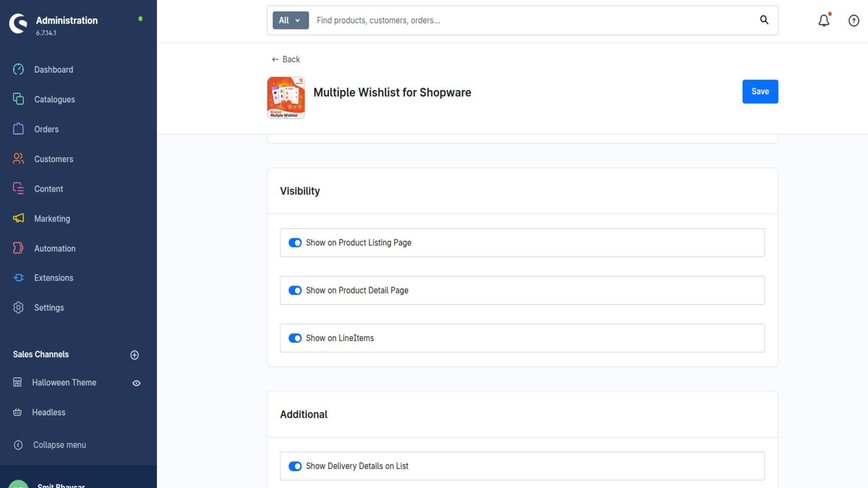Click the Settings gear icon
Viewport: 868px width, 488px height.
pyautogui.click(x=18, y=307)
